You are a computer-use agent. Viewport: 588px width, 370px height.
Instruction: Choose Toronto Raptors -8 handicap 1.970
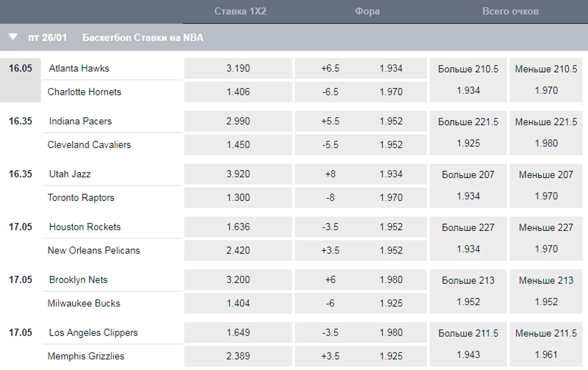pos(361,197)
